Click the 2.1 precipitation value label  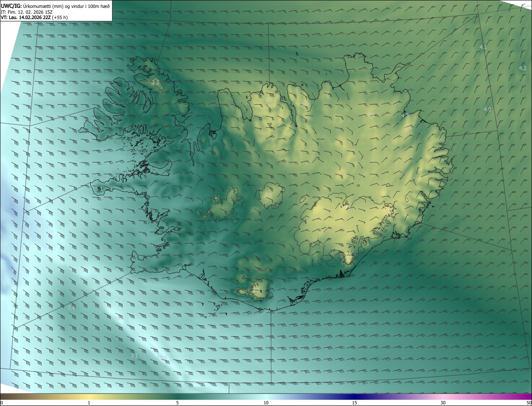pos(370,115)
